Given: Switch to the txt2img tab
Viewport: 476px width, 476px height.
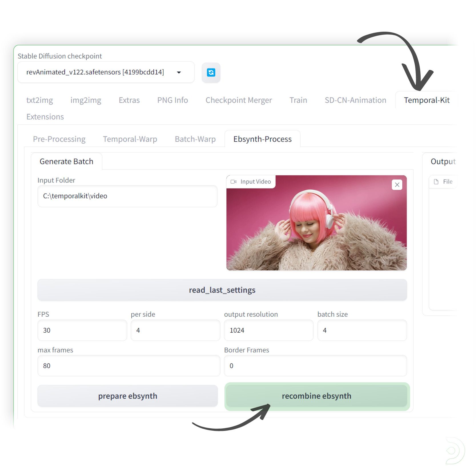Looking at the screenshot, I should [x=40, y=100].
